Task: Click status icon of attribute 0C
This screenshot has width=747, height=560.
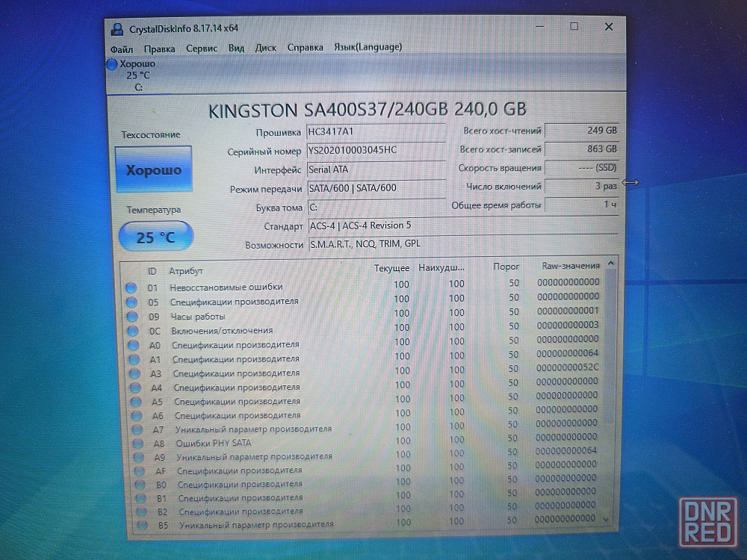Action: point(133,331)
